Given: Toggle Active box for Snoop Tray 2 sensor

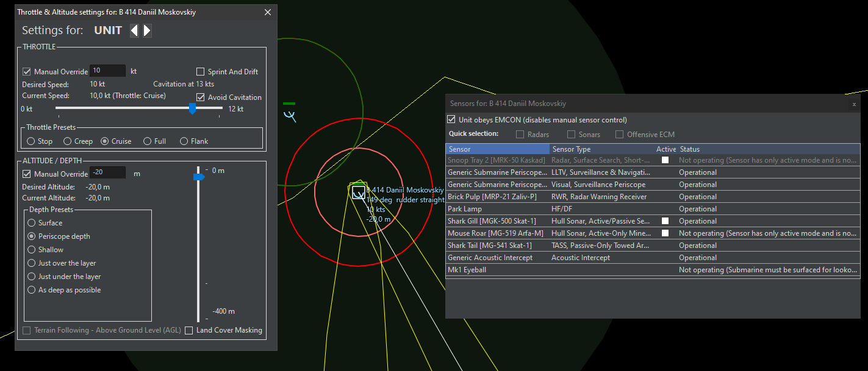Looking at the screenshot, I should pos(665,160).
